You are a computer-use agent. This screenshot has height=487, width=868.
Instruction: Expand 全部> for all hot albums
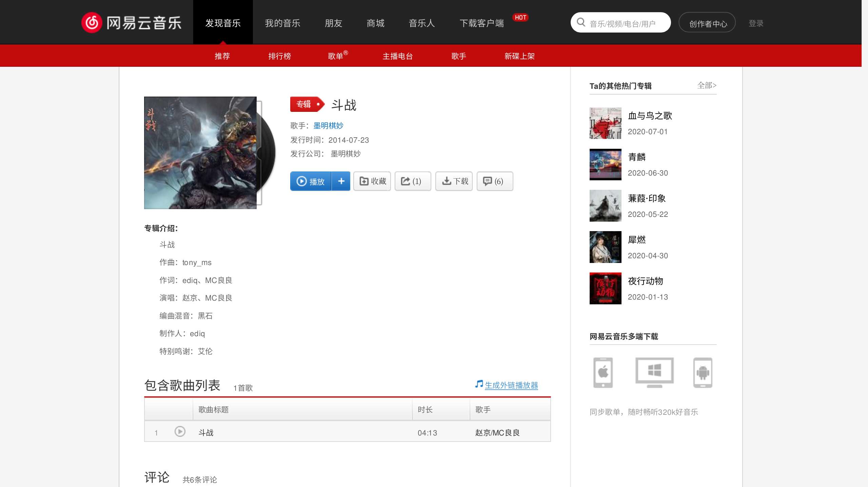pos(707,85)
